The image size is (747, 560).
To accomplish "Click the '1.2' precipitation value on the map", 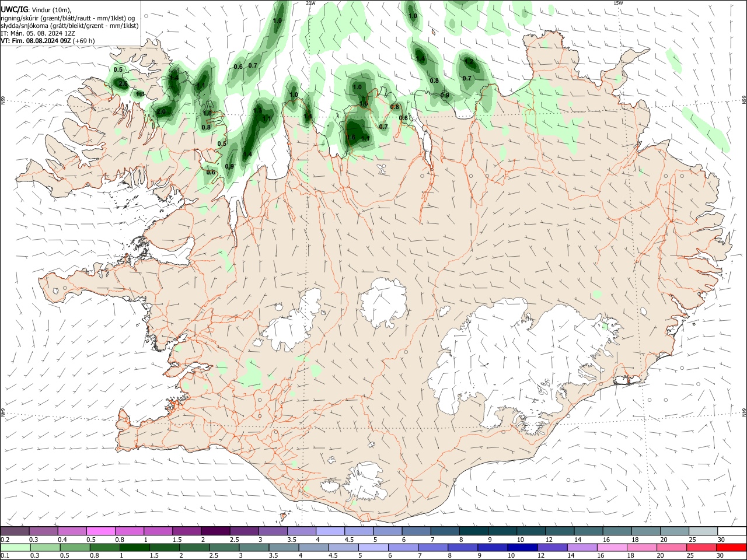I will click(x=469, y=61).
